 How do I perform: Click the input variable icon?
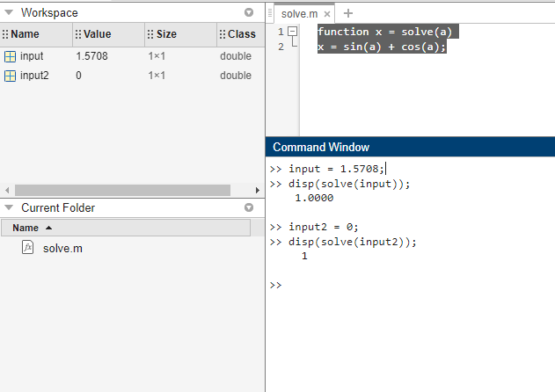coord(10,56)
